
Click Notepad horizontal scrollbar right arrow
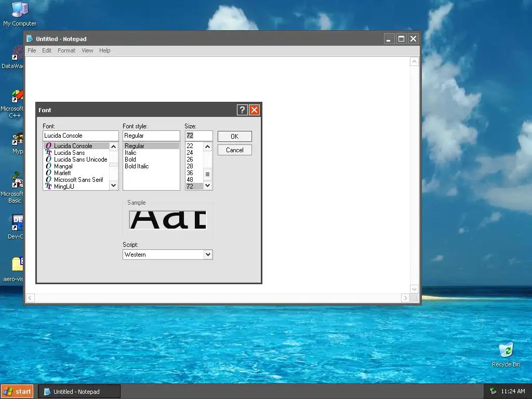tap(405, 298)
